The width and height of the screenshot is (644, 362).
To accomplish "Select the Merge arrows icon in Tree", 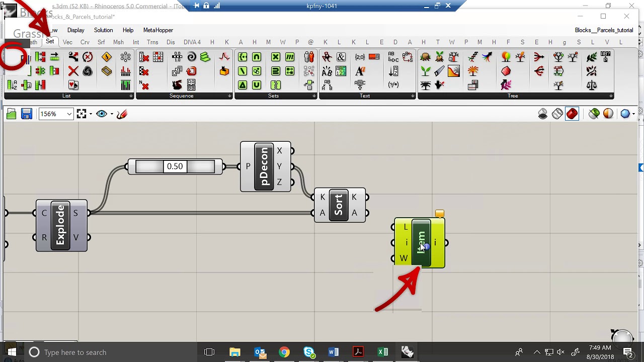I will 539,57.
